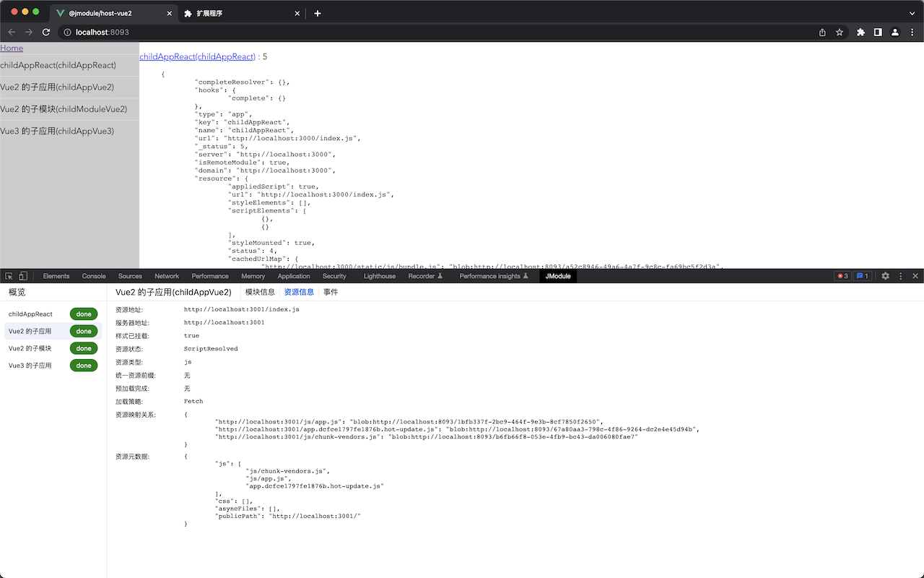Open Vue2 的子模块(childModuleVue2) in page sidebar

click(64, 109)
